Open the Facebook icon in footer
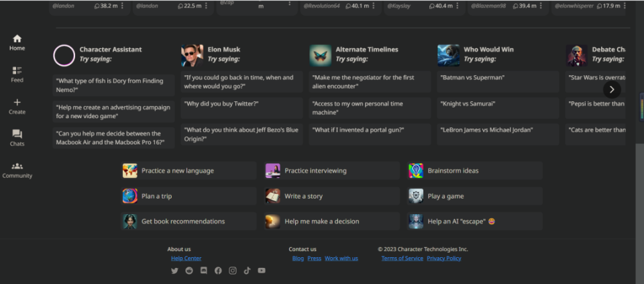The height and width of the screenshot is (284, 644). click(218, 271)
